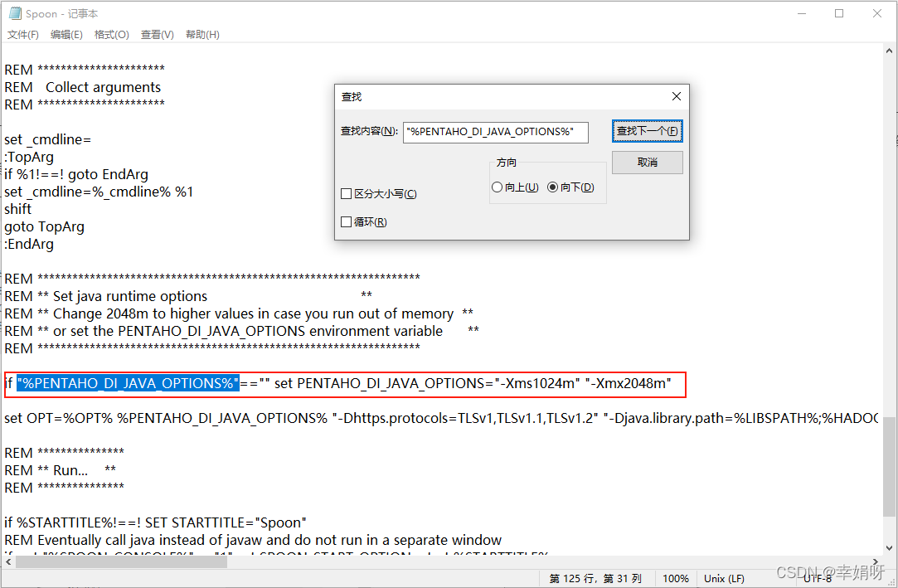Viewport: 898px width, 588px height.
Task: Click the "REM ** Run..." line
Action: pos(61,470)
